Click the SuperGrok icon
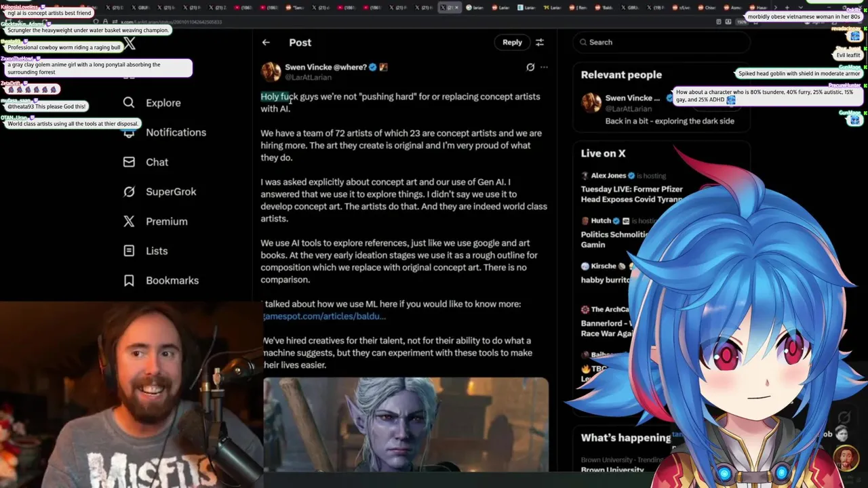This screenshot has width=868, height=488. tap(129, 192)
